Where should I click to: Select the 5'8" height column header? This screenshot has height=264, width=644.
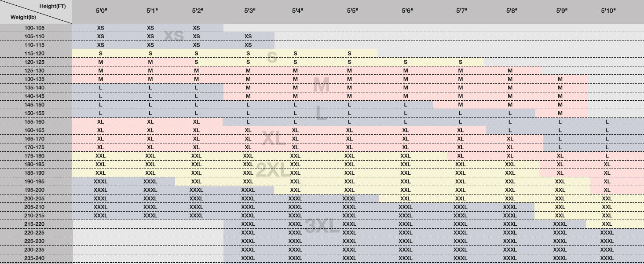pyautogui.click(x=512, y=10)
